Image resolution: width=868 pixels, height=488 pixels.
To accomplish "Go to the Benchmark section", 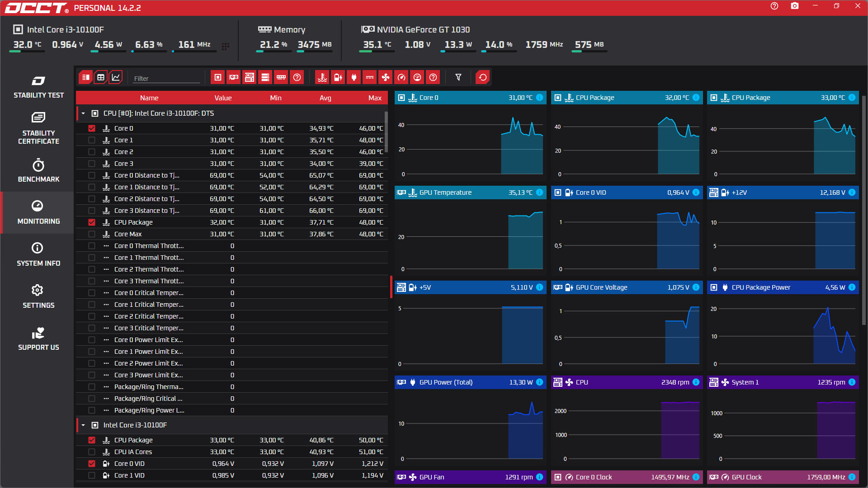I will coord(38,171).
